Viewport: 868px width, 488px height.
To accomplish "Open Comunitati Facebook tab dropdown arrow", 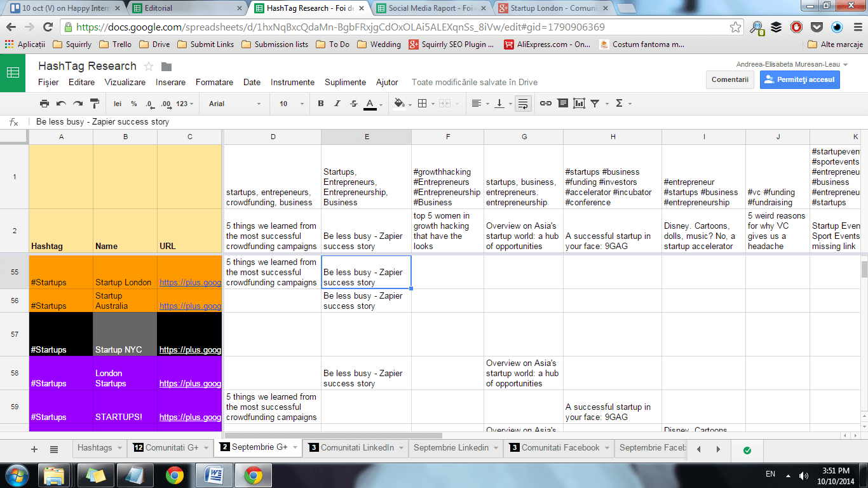I will [607, 448].
